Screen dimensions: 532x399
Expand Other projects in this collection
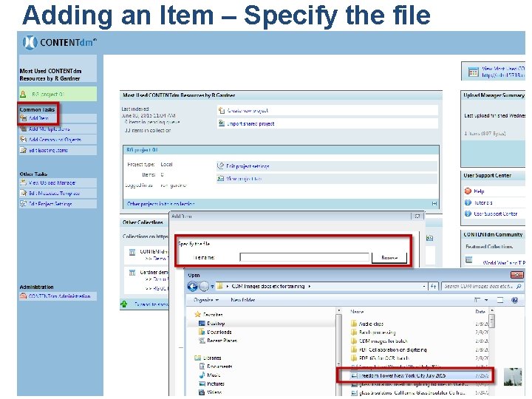434,204
